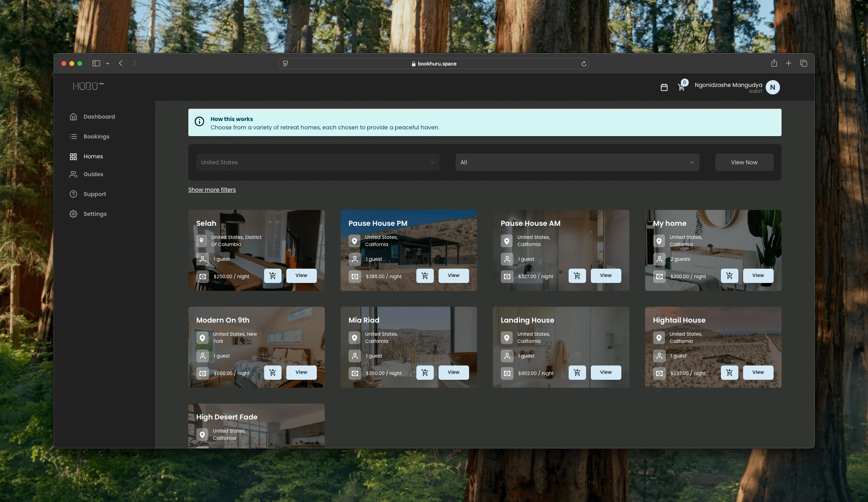Open the All filter dropdown
This screenshot has width=868, height=502.
pos(577,162)
